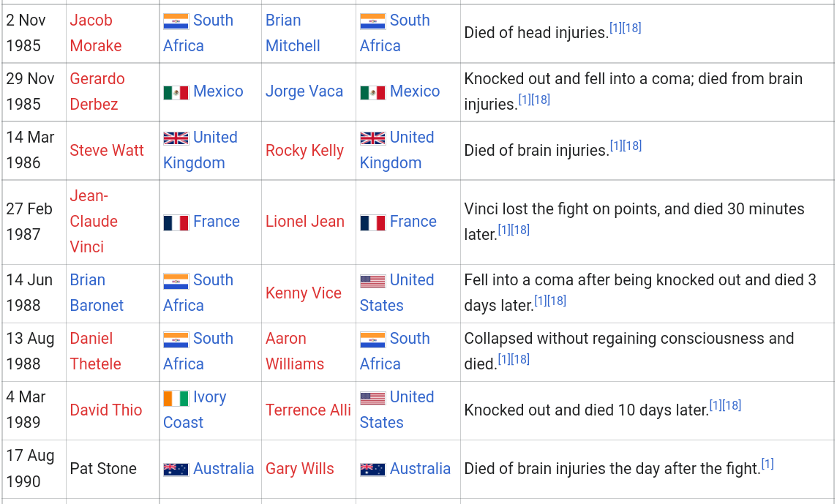
Task: Click the UK flag right of Steve Watt
Action: point(176,138)
